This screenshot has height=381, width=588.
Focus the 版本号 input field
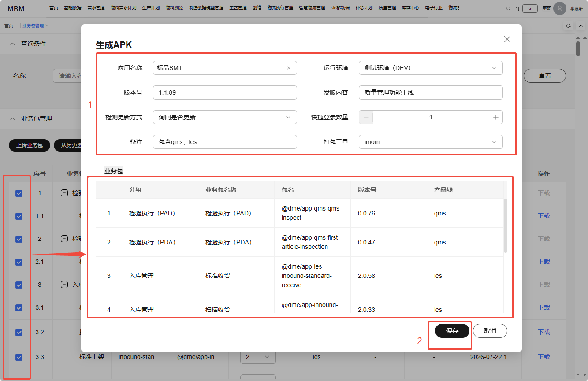click(225, 92)
